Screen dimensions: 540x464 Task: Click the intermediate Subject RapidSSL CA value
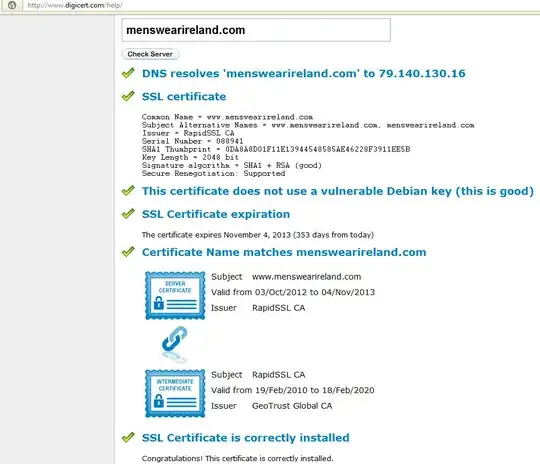tap(279, 375)
